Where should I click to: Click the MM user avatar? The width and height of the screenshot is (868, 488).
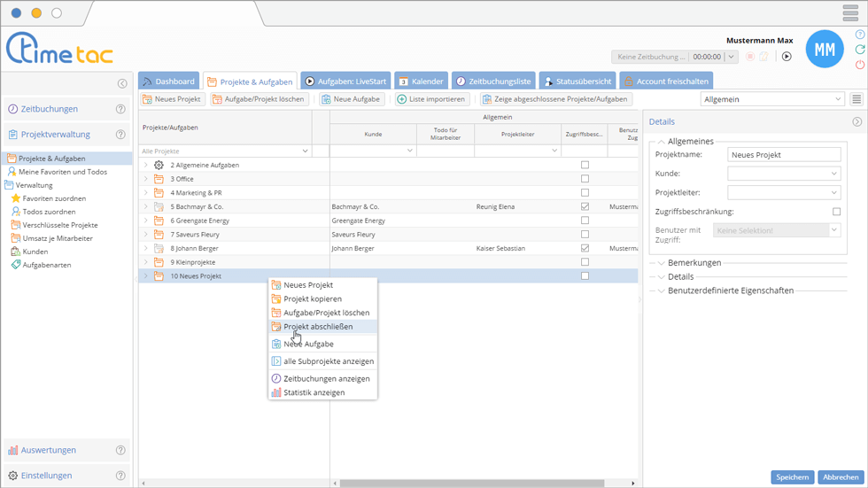tap(824, 50)
